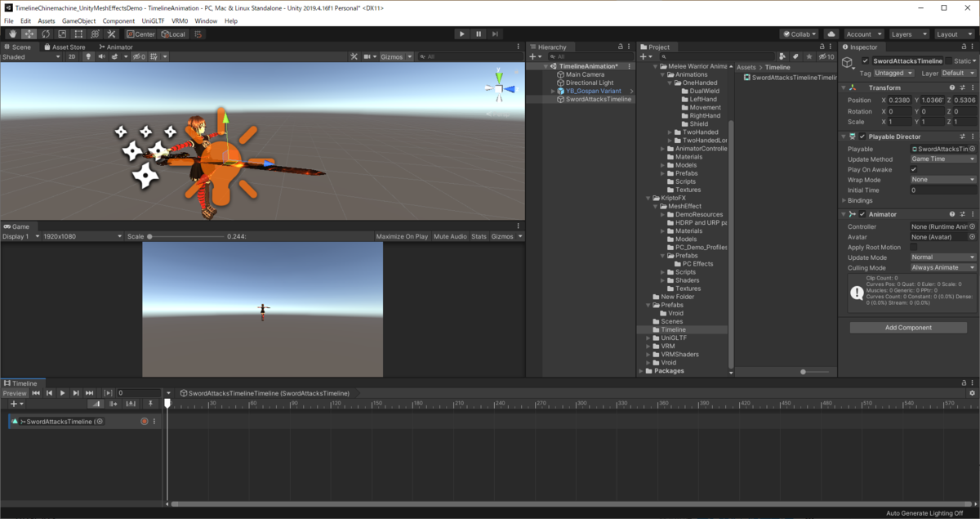
Task: Click the Timeline marker pin icon
Action: [149, 404]
